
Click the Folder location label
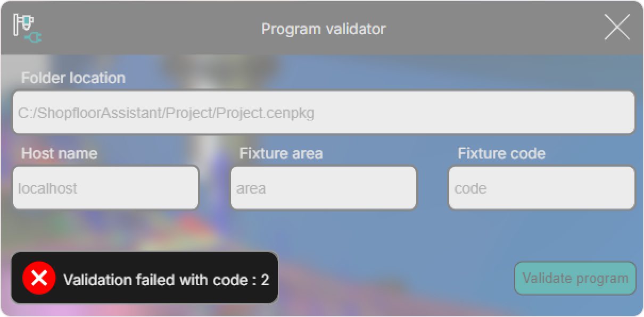(x=73, y=78)
